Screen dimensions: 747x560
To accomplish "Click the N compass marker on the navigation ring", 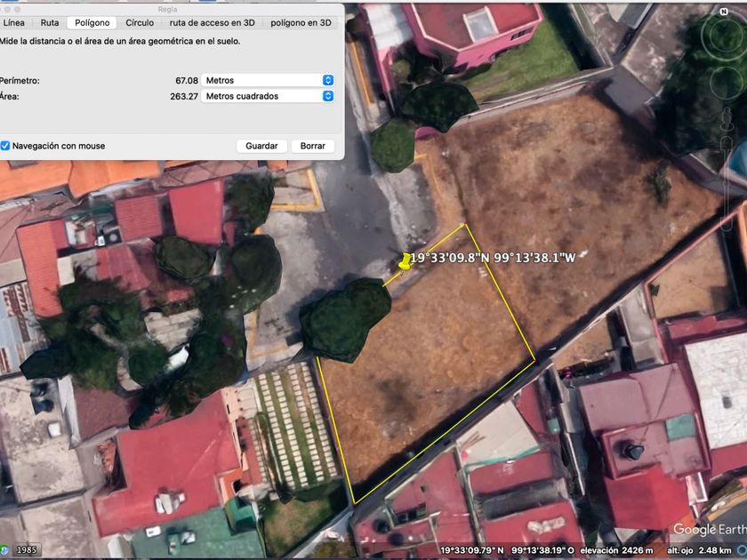I will coord(724,12).
